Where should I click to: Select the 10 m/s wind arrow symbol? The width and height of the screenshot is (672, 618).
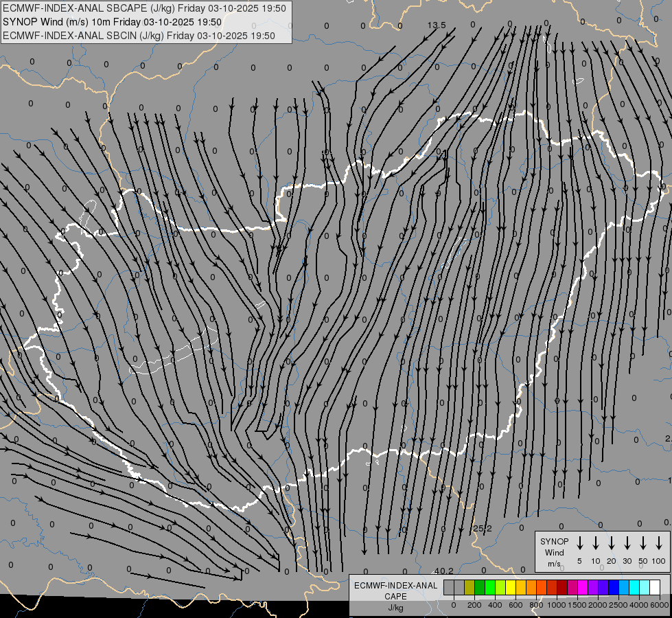click(596, 543)
